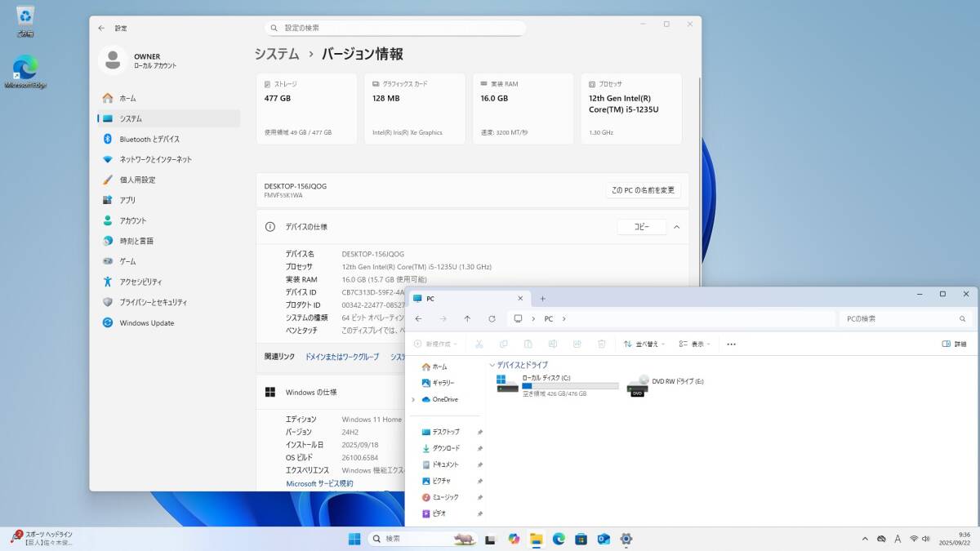Click the rename icon in File Explorer toolbar
Screen dimensions: 980x551
point(553,344)
